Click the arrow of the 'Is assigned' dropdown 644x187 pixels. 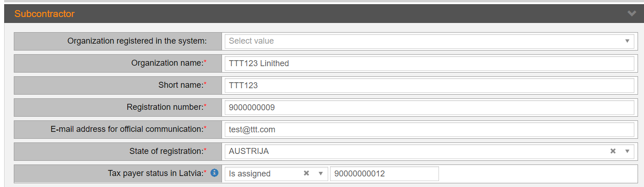(321, 174)
